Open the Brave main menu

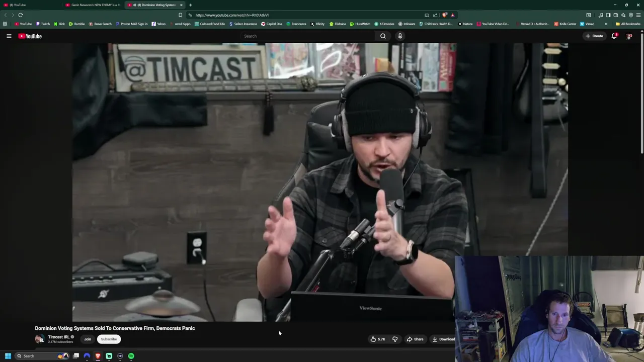tap(638, 15)
